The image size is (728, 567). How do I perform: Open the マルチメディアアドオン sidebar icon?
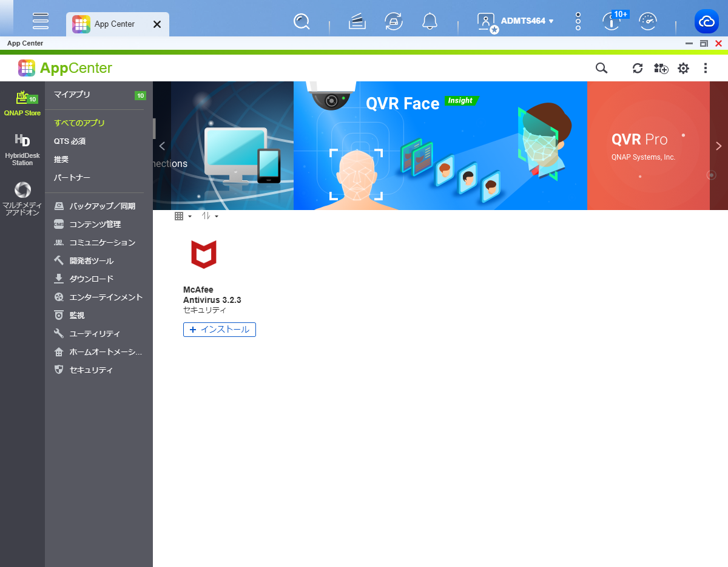click(x=22, y=199)
